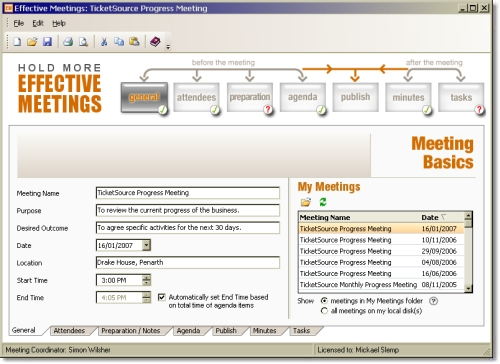The width and height of the screenshot is (500, 364).
Task: Open toolbar options overflow arrow
Action: click(x=168, y=46)
